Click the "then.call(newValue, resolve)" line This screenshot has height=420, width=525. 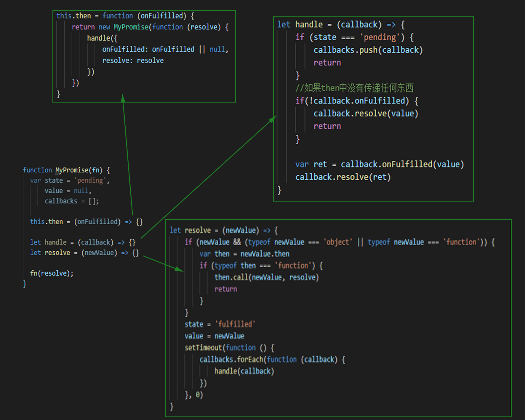[x=267, y=277]
